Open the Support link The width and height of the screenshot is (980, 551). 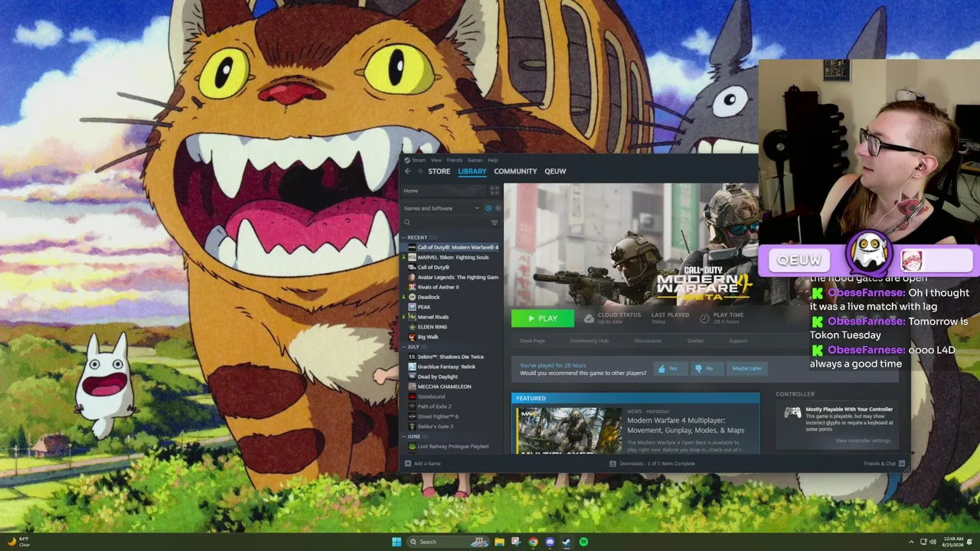coord(738,341)
